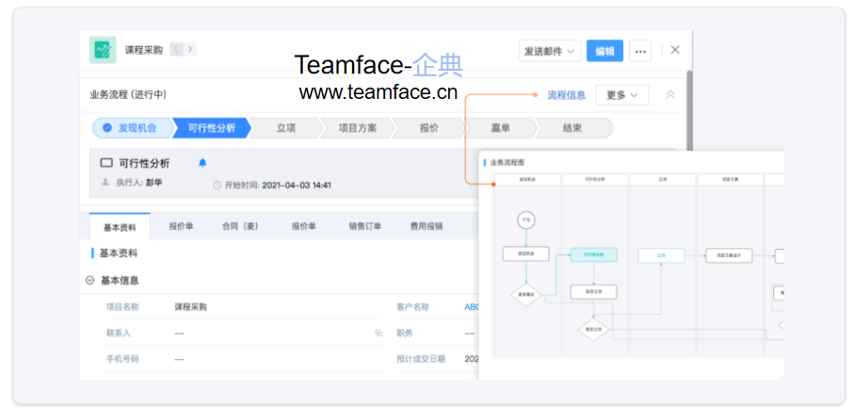The height and width of the screenshot is (408, 868).
Task: Switch to the second 报价单 tab
Action: click(304, 226)
